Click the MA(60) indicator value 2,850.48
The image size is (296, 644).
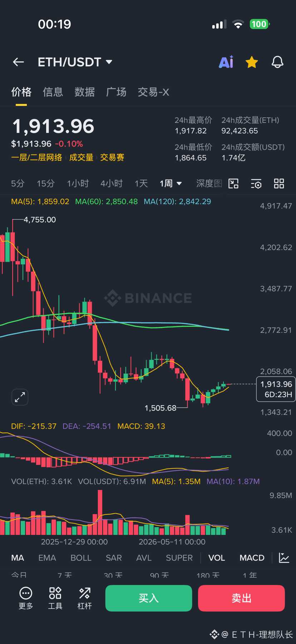[x=106, y=201]
